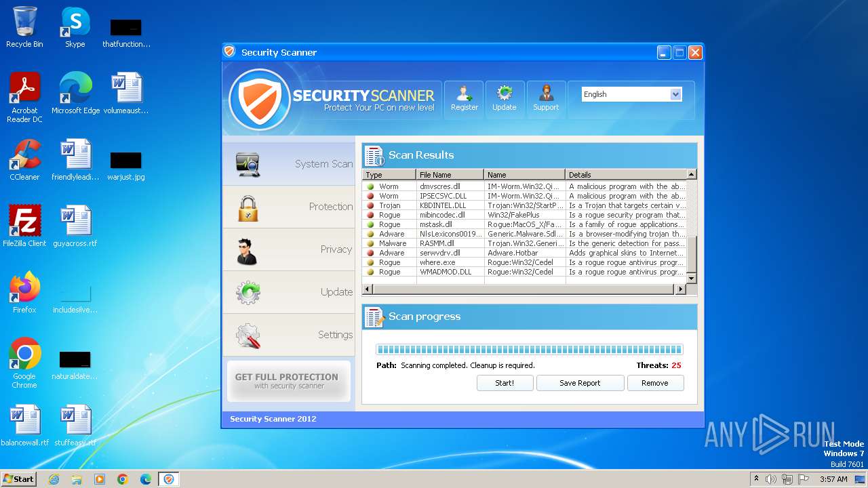Click horizontal scrollbar left arrow in results
The image size is (868, 488).
368,289
